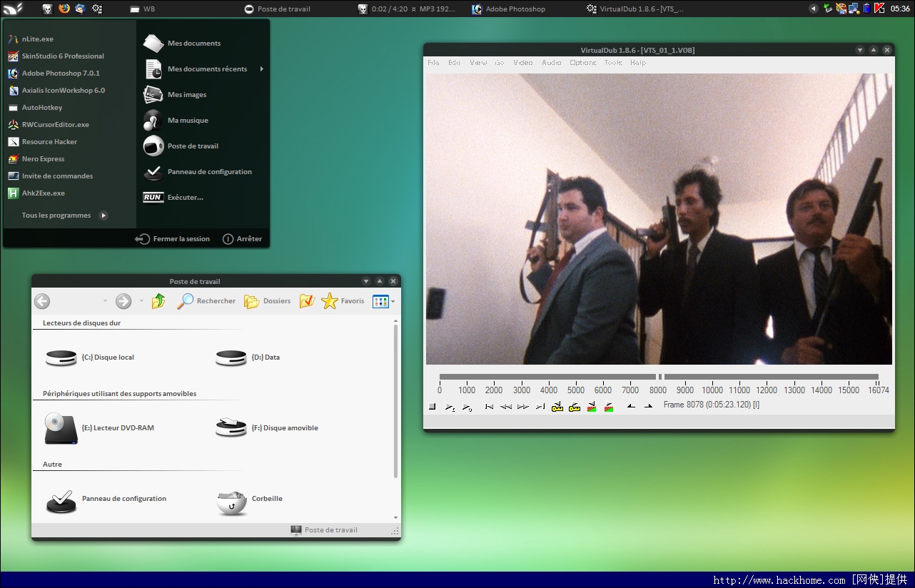
Task: Click the 12000 mark on the timeline
Action: 767,390
